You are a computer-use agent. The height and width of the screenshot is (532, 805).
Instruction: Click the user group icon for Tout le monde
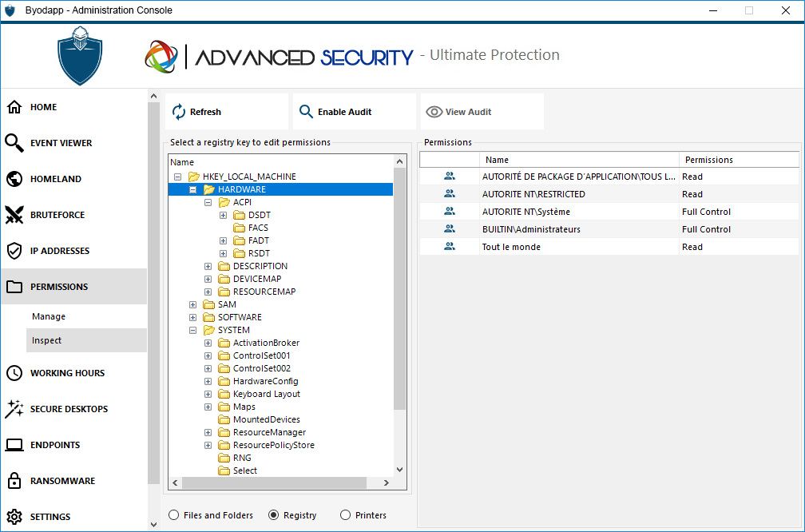(449, 247)
